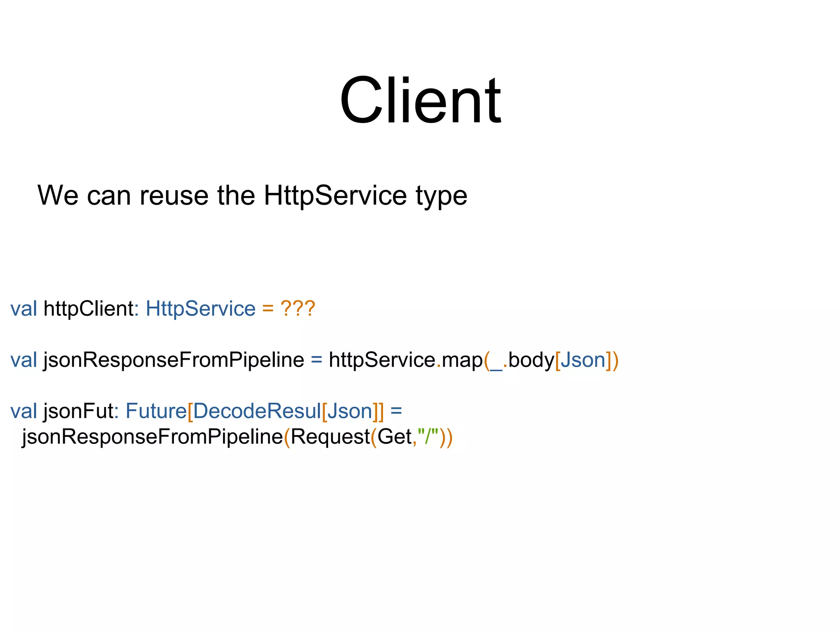840x630 pixels.
Task: Click the line starting "val jsonResponseFromPipeline"
Action: (314, 361)
